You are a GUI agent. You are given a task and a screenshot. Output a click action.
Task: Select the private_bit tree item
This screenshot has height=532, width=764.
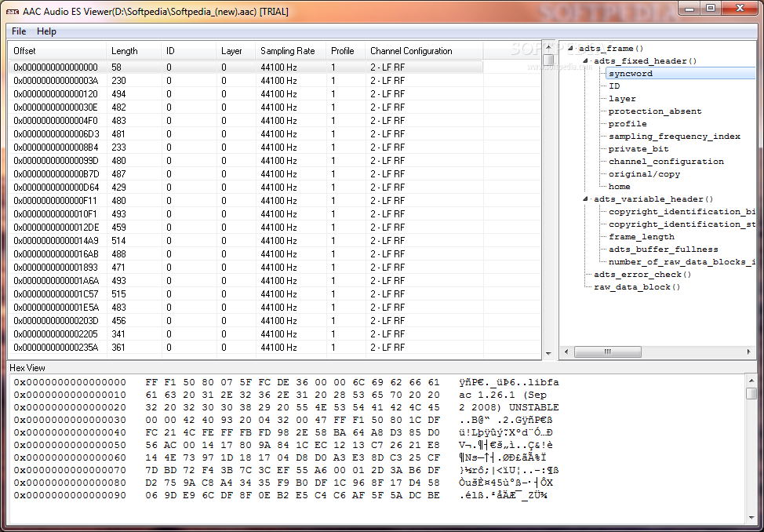(638, 149)
